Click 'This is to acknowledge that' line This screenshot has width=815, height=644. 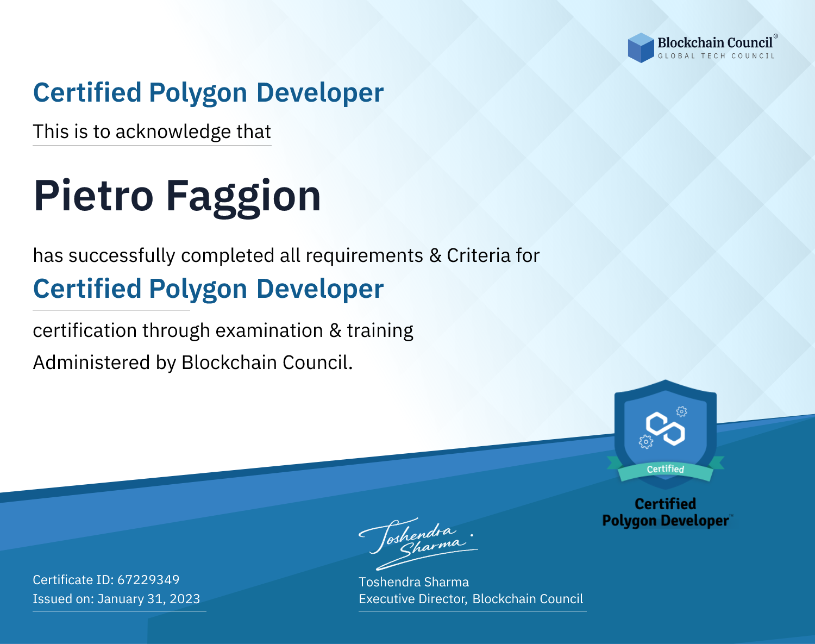point(152,132)
